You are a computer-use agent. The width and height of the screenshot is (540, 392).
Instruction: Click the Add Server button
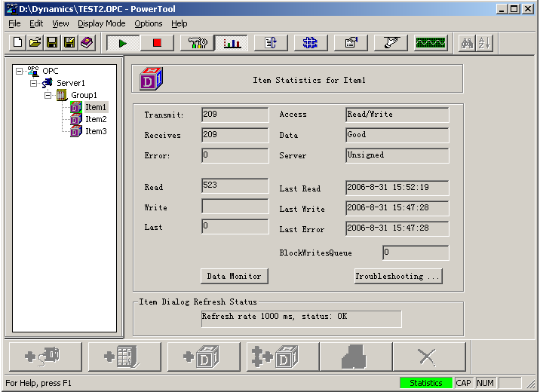point(41,357)
